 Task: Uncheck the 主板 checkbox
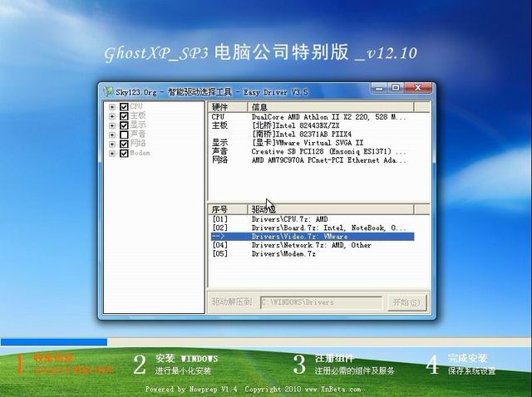(x=124, y=116)
